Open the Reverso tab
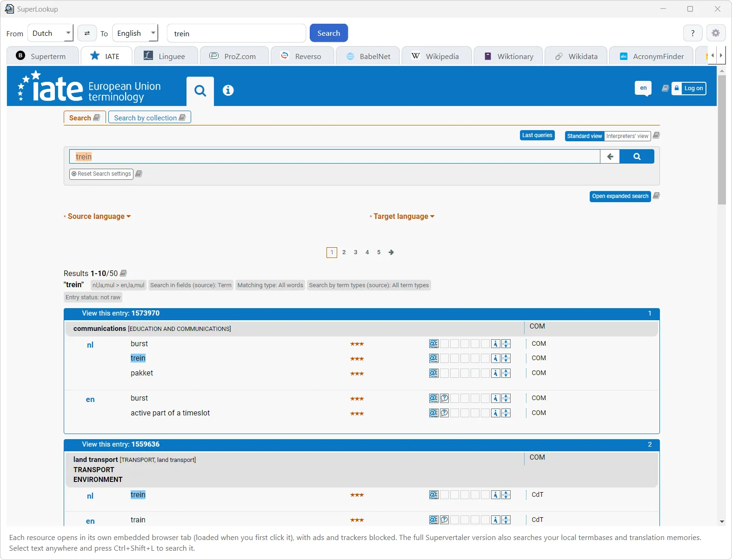 [x=302, y=56]
